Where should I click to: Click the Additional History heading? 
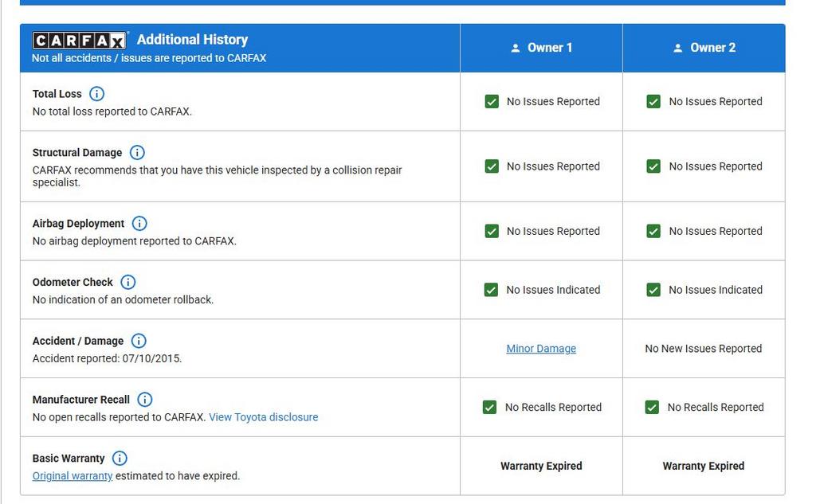193,40
